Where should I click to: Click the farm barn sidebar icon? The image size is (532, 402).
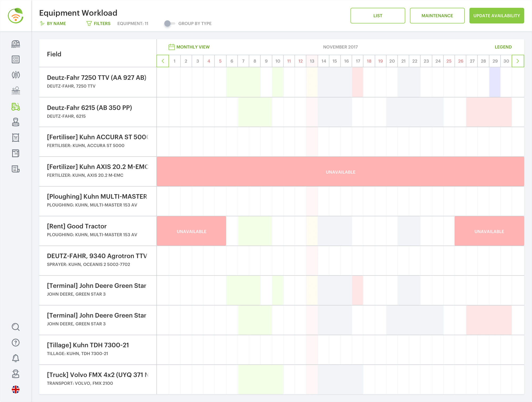(16, 44)
